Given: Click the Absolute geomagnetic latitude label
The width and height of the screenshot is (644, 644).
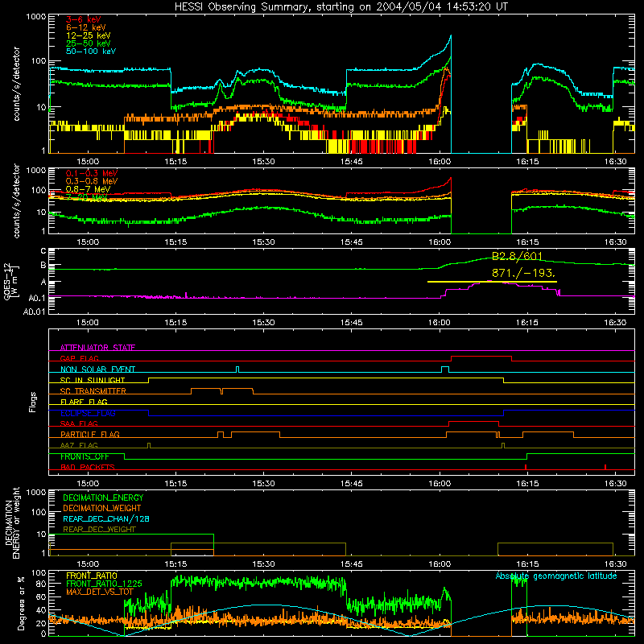Looking at the screenshot, I should click(556, 576).
